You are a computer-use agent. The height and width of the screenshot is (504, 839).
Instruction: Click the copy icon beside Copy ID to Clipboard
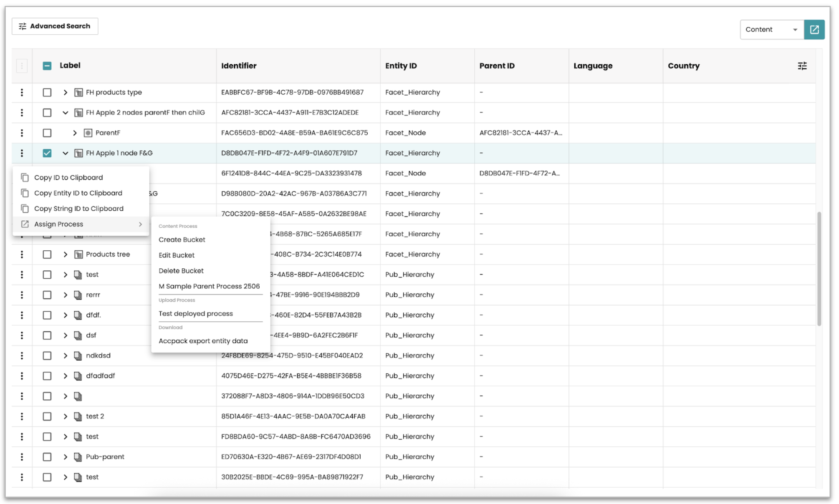pos(25,177)
